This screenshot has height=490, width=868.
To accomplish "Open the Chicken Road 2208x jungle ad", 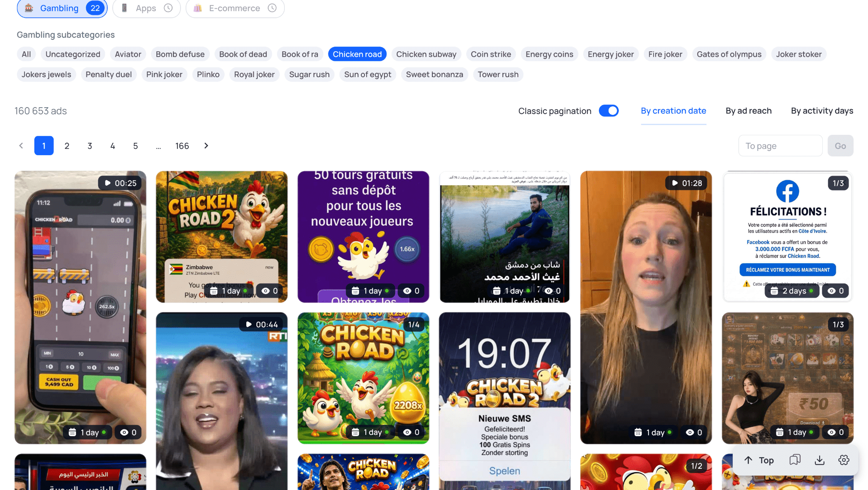I will (x=363, y=378).
